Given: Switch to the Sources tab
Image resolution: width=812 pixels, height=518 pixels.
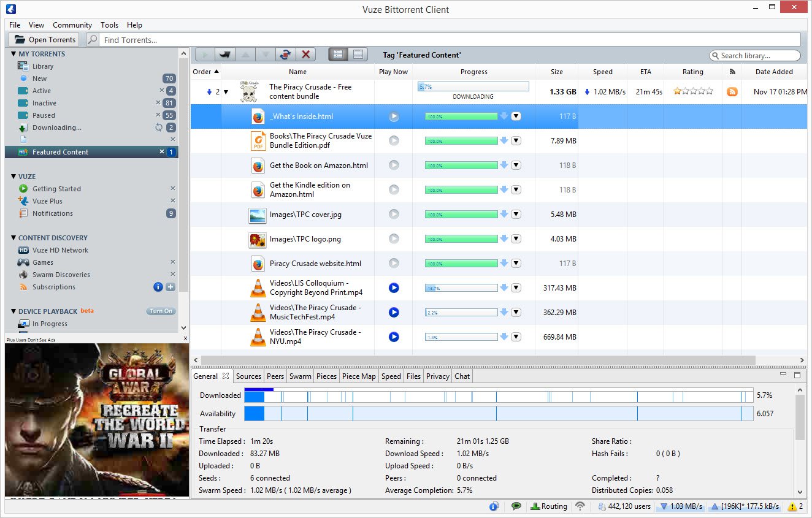Looking at the screenshot, I should (x=248, y=376).
